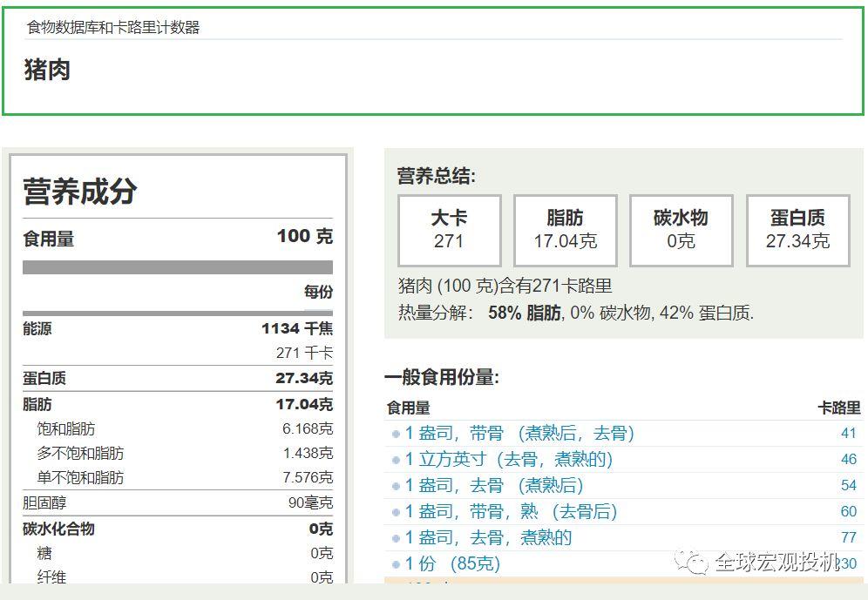Click the bullet icon beside "1 立方英寸" serving
Image resolution: width=868 pixels, height=600 pixels.
(397, 460)
